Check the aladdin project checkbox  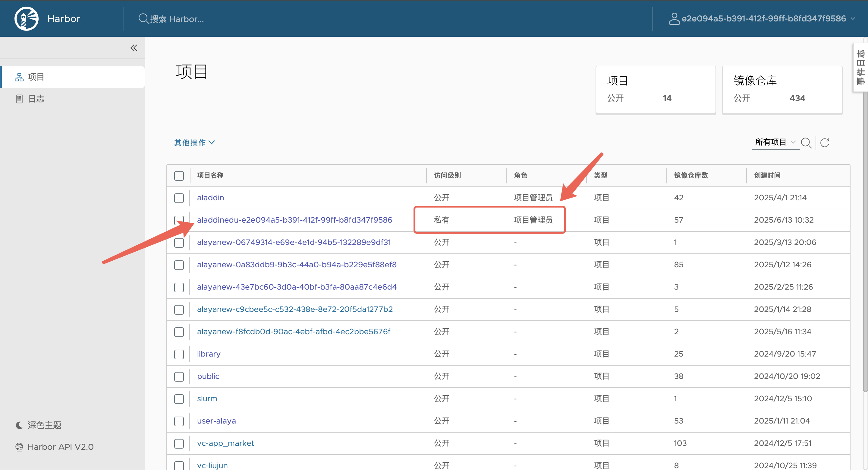click(x=179, y=198)
